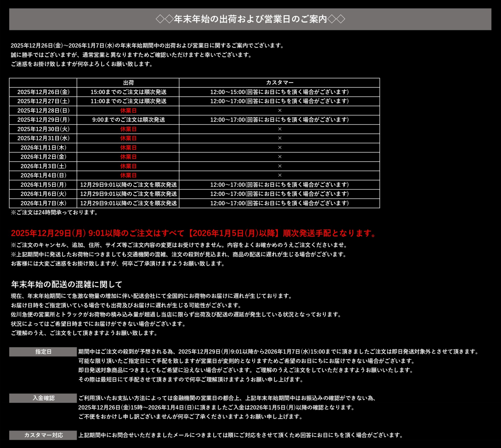The height and width of the screenshot is (448, 501).
Task: Click the 指定日 gray label
Action: pos(43,352)
